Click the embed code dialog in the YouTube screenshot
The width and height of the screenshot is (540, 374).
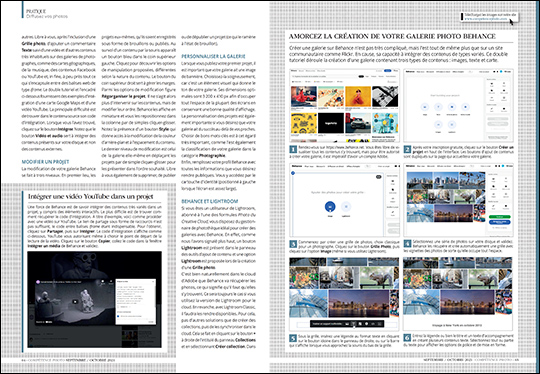[135, 301]
